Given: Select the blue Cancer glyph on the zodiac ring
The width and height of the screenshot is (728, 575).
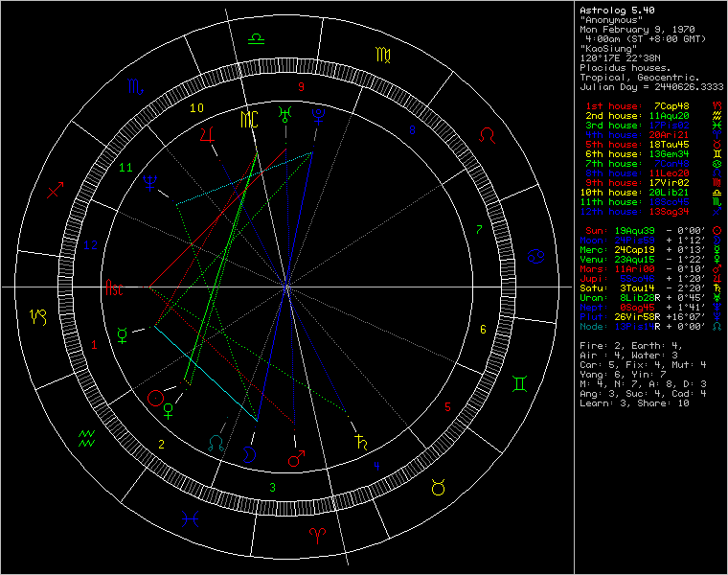Looking at the screenshot, I should (x=536, y=257).
